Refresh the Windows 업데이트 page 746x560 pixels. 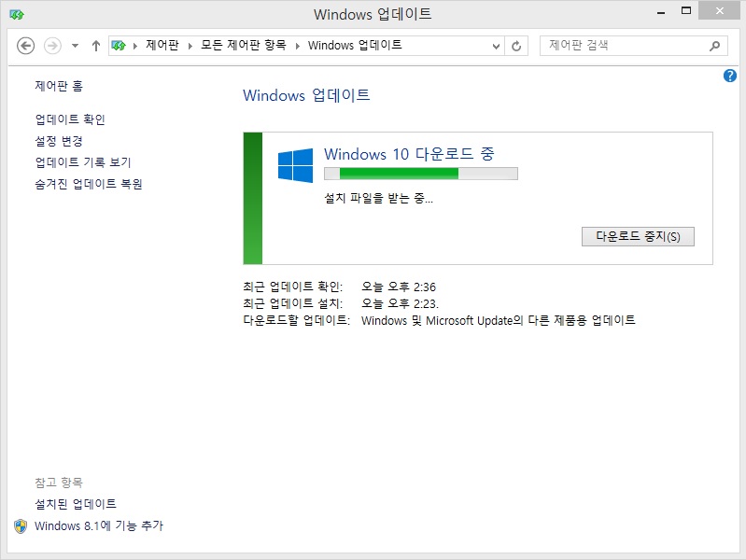517,46
